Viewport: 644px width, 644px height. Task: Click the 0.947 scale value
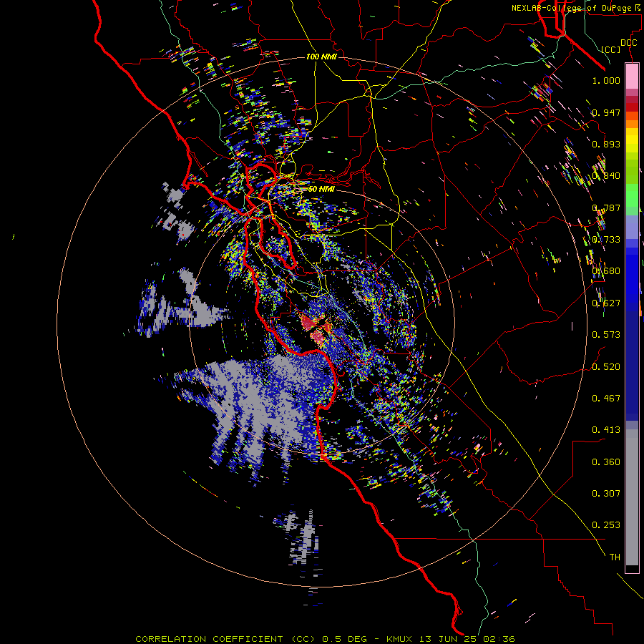(606, 112)
